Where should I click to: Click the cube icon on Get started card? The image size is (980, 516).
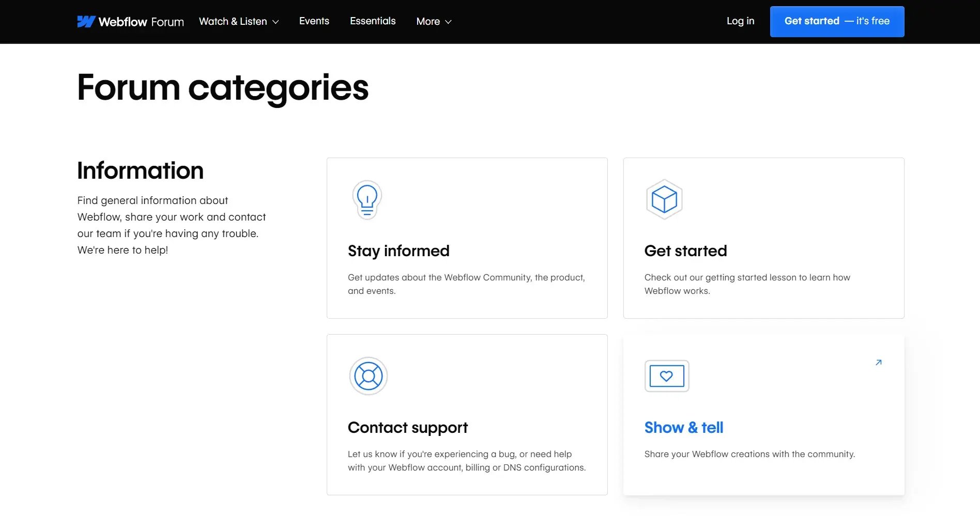tap(664, 199)
